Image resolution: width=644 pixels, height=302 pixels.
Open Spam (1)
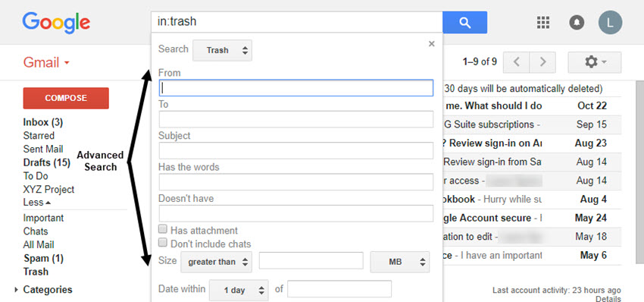(x=43, y=259)
